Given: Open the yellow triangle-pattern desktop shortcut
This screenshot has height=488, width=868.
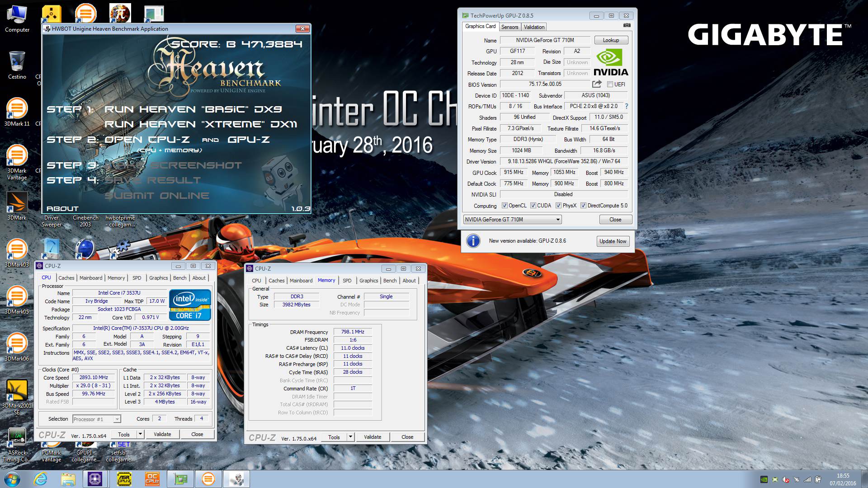Looking at the screenshot, I should point(51,14).
